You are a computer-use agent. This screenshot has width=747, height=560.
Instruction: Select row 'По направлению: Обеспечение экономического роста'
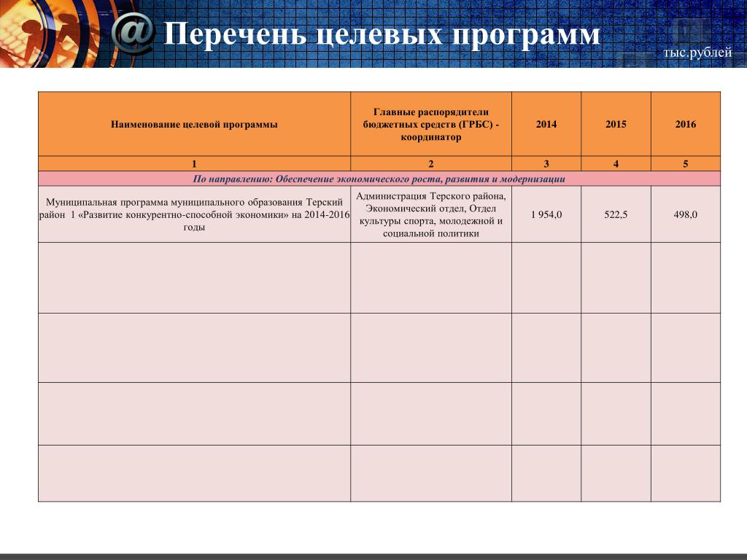(379, 179)
